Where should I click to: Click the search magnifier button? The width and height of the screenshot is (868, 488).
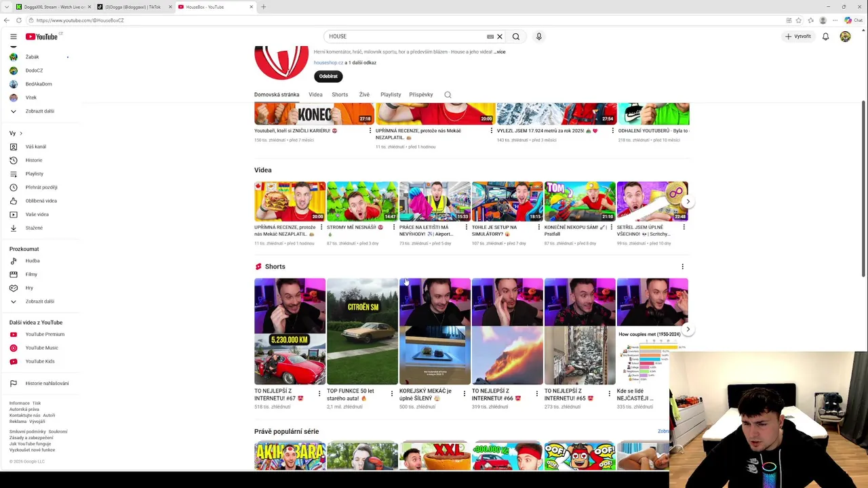tap(516, 37)
